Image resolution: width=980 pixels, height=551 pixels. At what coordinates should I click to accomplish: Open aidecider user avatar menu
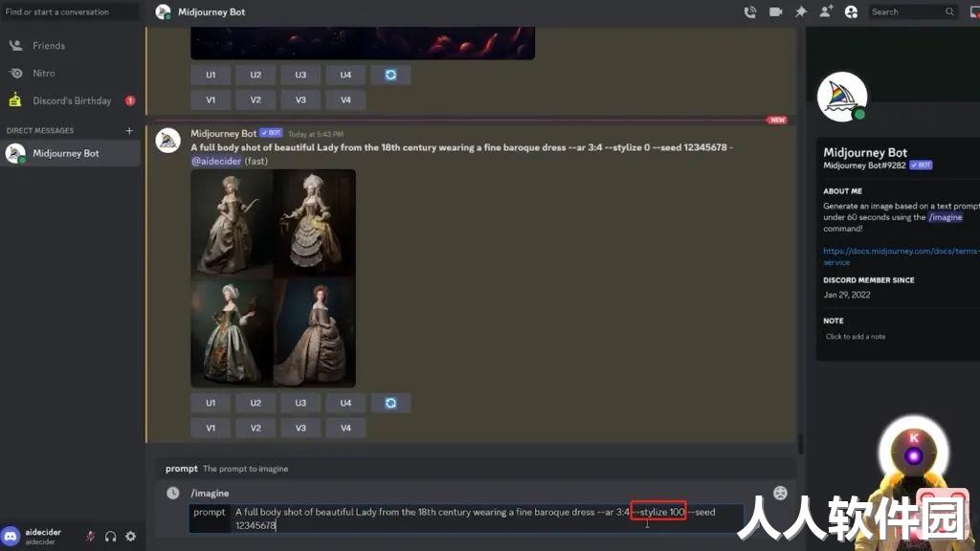[11, 536]
